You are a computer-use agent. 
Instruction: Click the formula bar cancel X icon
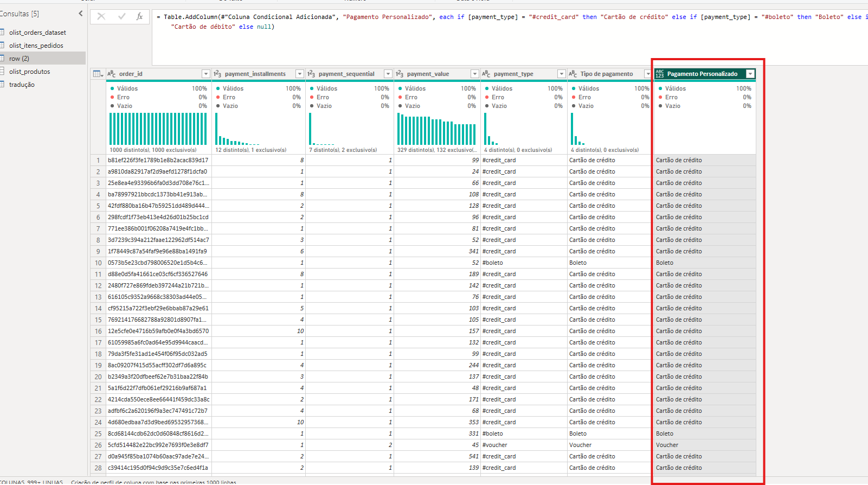(101, 16)
